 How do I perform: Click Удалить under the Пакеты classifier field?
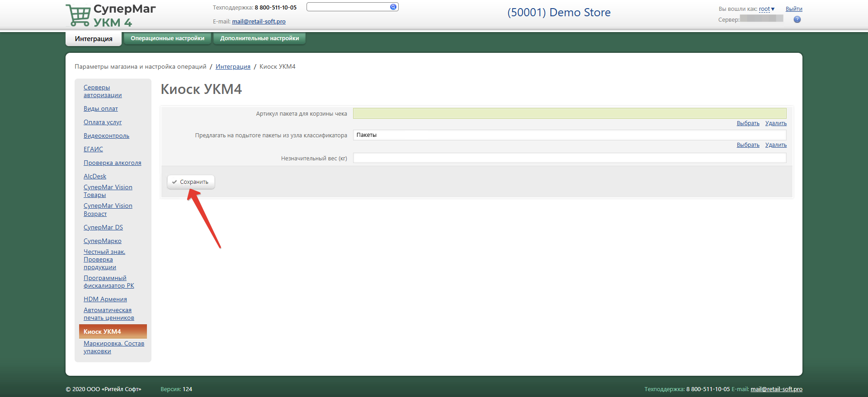776,145
